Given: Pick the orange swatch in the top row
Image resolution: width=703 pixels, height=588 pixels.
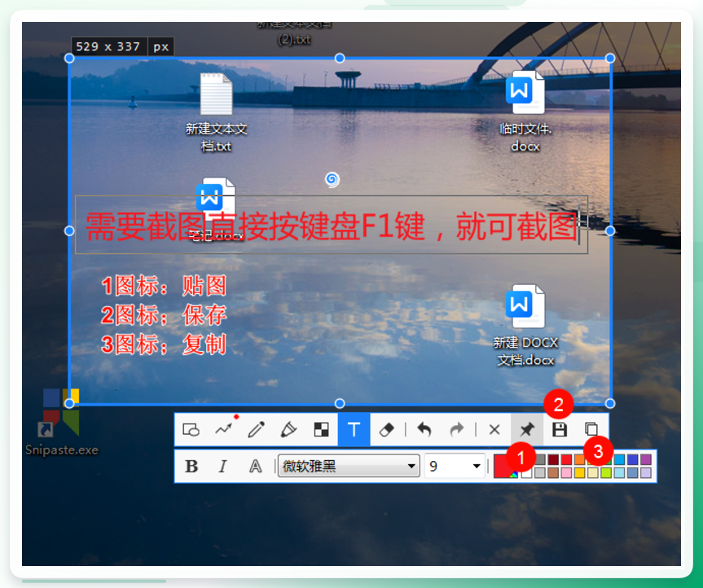Looking at the screenshot, I should pyautogui.click(x=580, y=459).
